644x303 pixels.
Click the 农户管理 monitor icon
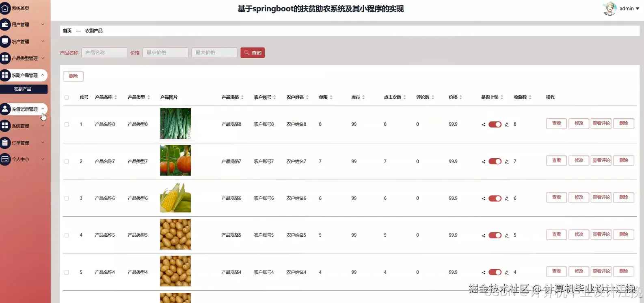pyautogui.click(x=5, y=41)
